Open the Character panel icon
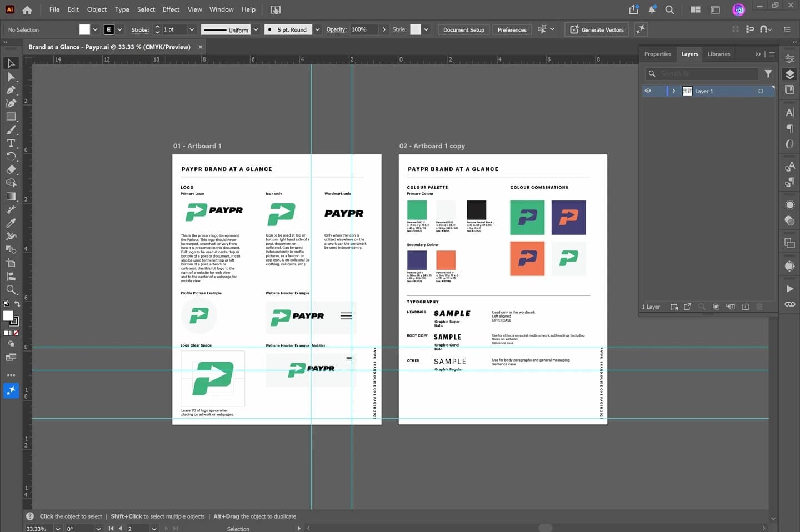The image size is (800, 532). 789,113
